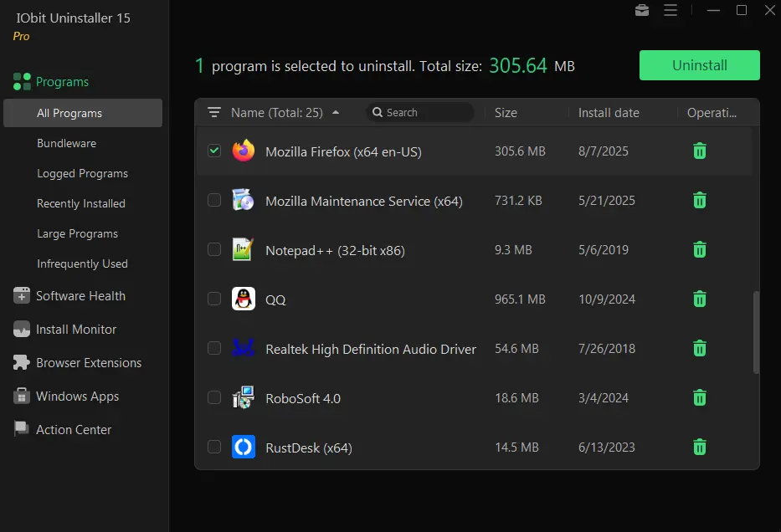Click the Software Health icon

[22, 295]
